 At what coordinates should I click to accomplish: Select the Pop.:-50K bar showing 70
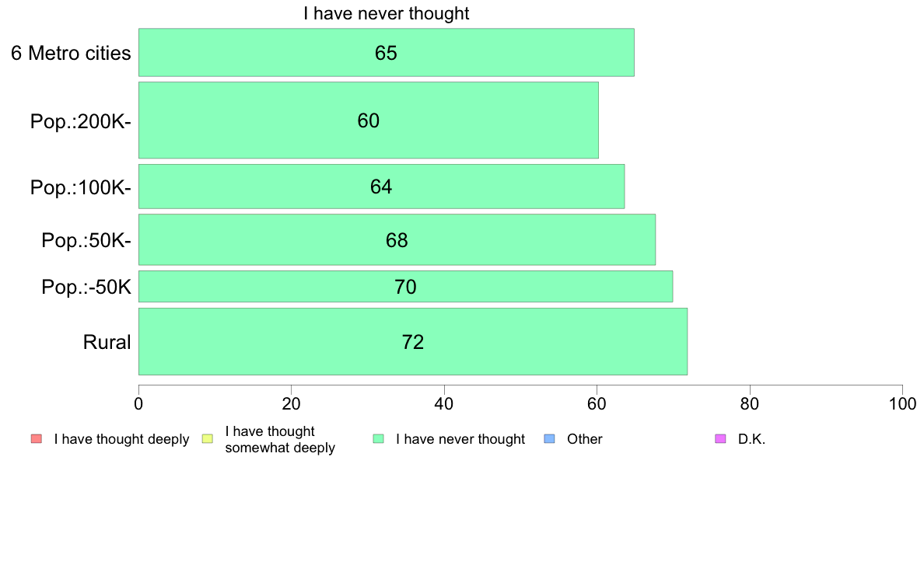coord(405,286)
